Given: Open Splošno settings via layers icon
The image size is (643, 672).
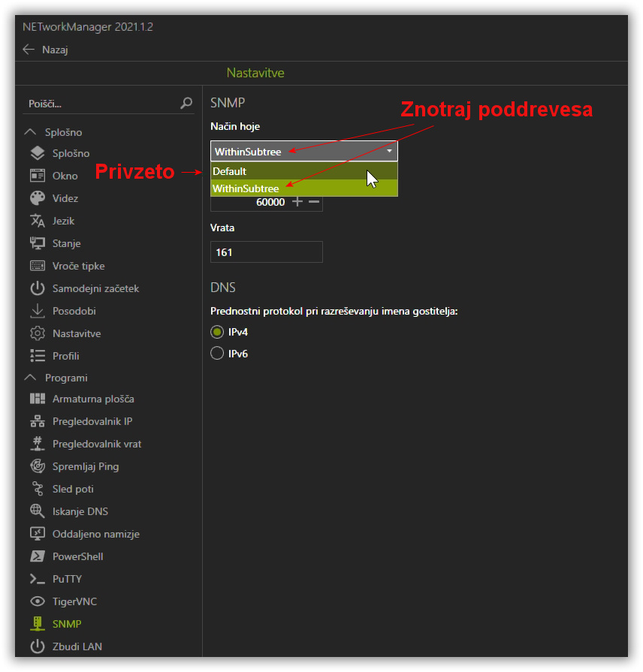Looking at the screenshot, I should pos(38,153).
